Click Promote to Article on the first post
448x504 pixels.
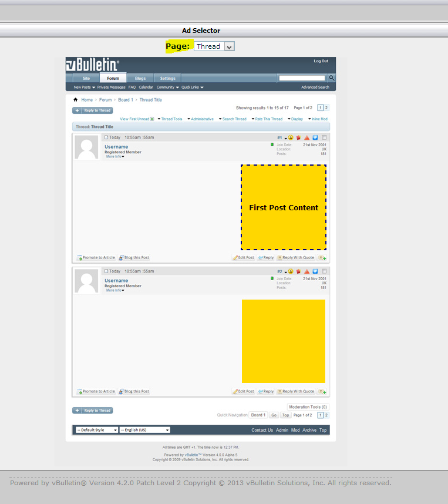(x=96, y=257)
